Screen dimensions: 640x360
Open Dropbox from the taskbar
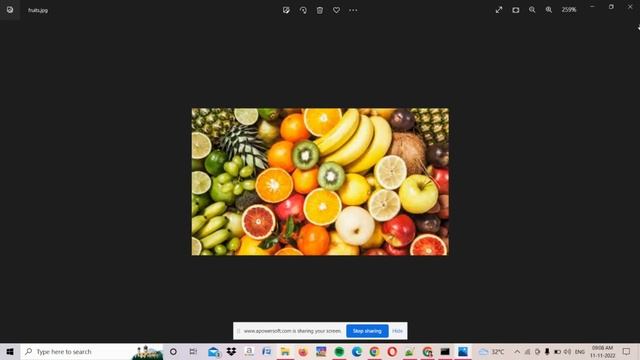[x=231, y=351]
